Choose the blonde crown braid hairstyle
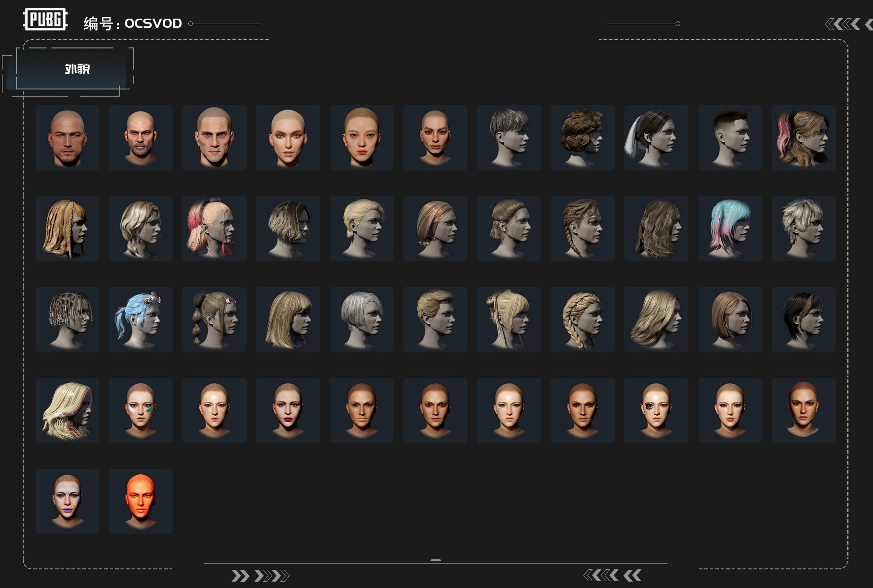Viewport: 873px width, 588px height. pyautogui.click(x=582, y=319)
